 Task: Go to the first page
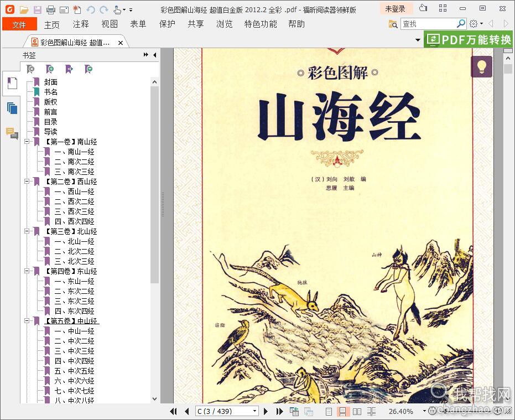(174, 411)
